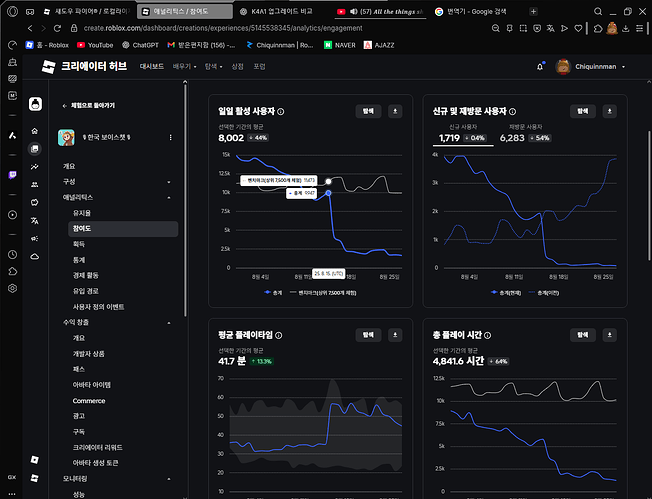Click the Creator Hub Roblox logo
652x499 pixels.
[48, 67]
